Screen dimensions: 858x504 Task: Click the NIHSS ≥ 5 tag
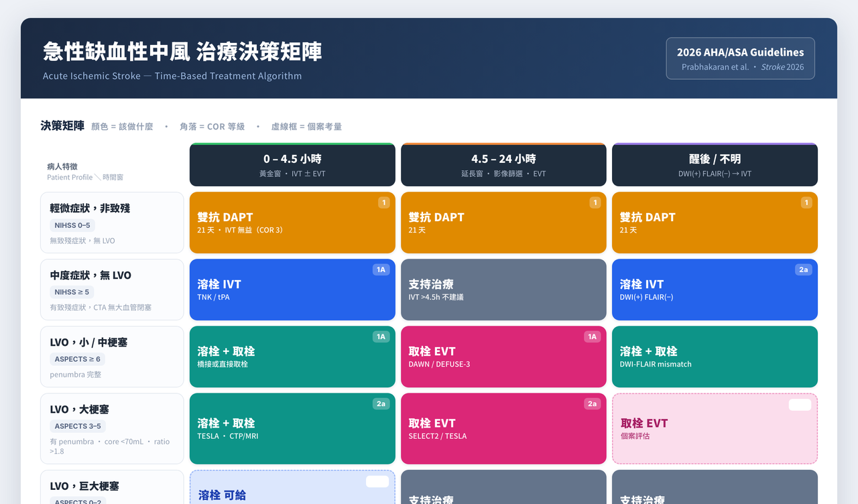pos(72,292)
